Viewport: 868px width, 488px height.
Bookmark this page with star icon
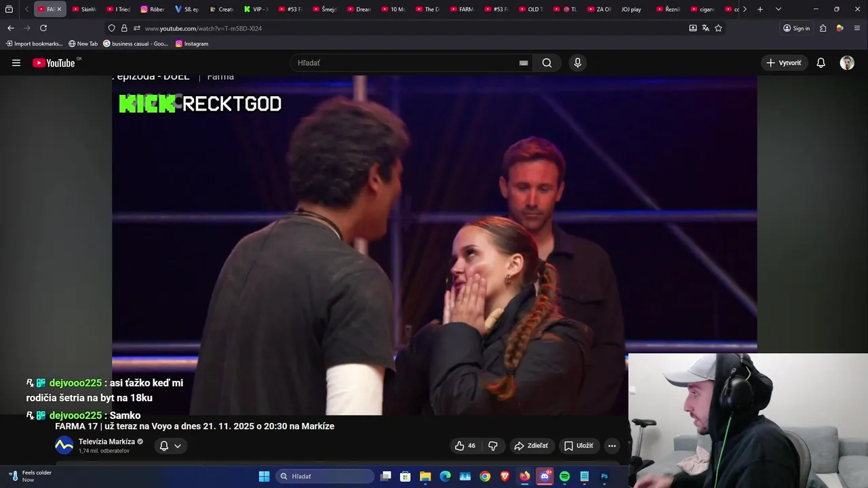pos(718,28)
